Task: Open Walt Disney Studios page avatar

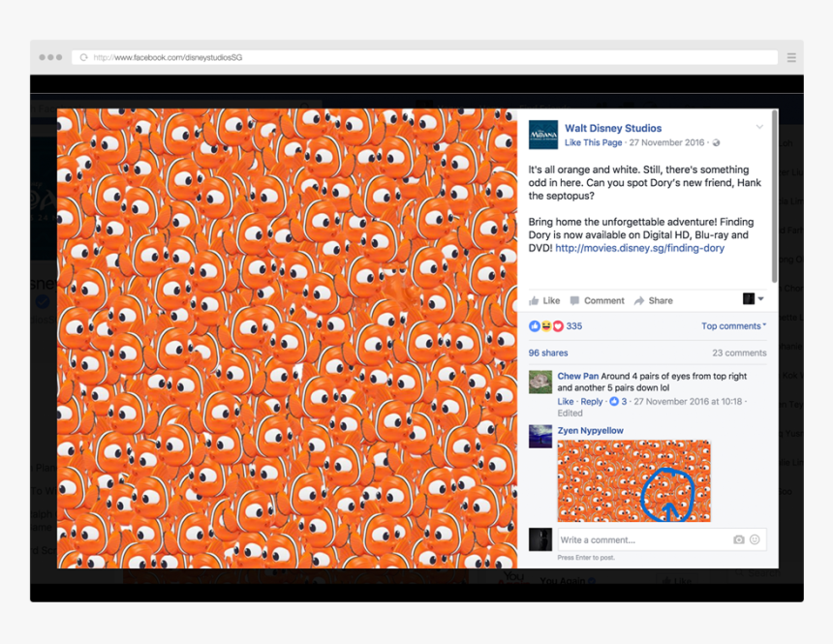Action: tap(543, 135)
